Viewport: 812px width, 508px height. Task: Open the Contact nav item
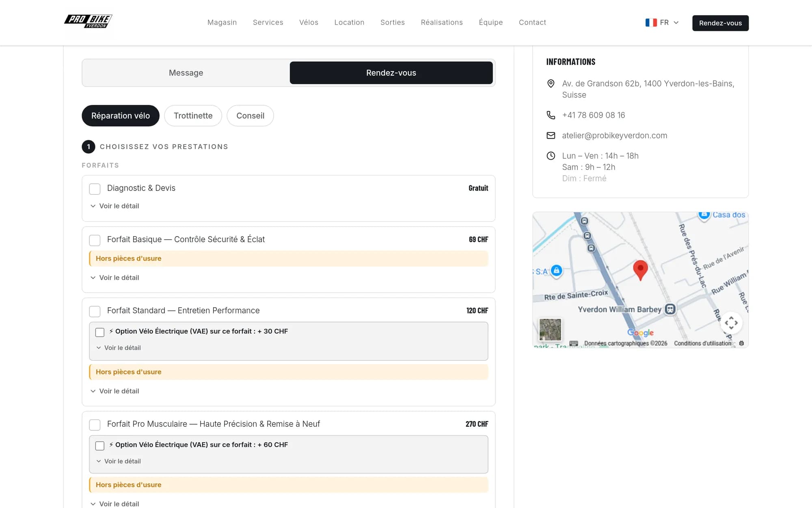click(532, 22)
